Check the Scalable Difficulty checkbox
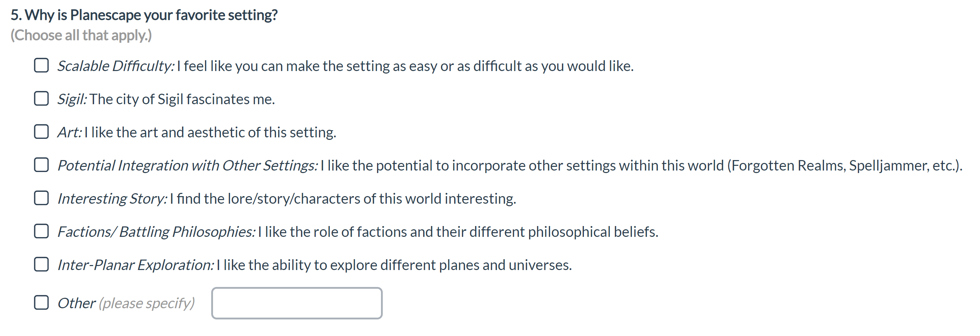This screenshot has height=336, width=980. click(41, 66)
